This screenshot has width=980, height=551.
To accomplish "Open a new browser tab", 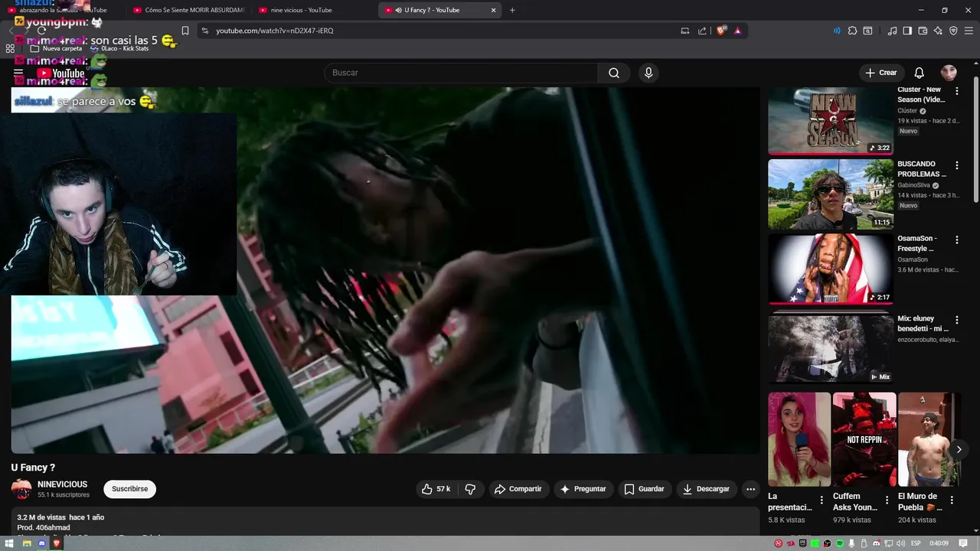I will pyautogui.click(x=512, y=10).
